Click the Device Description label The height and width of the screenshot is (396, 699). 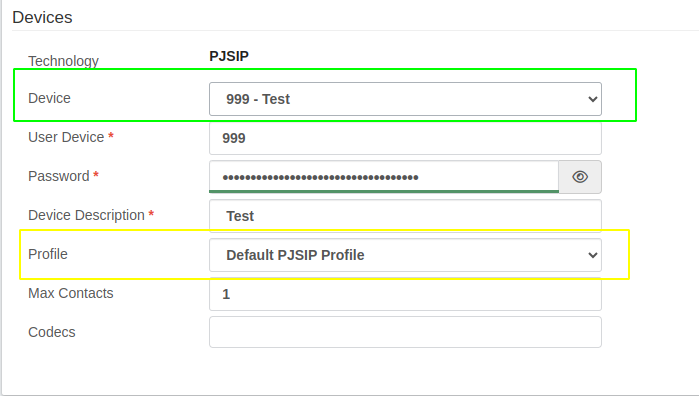pyautogui.click(x=86, y=215)
